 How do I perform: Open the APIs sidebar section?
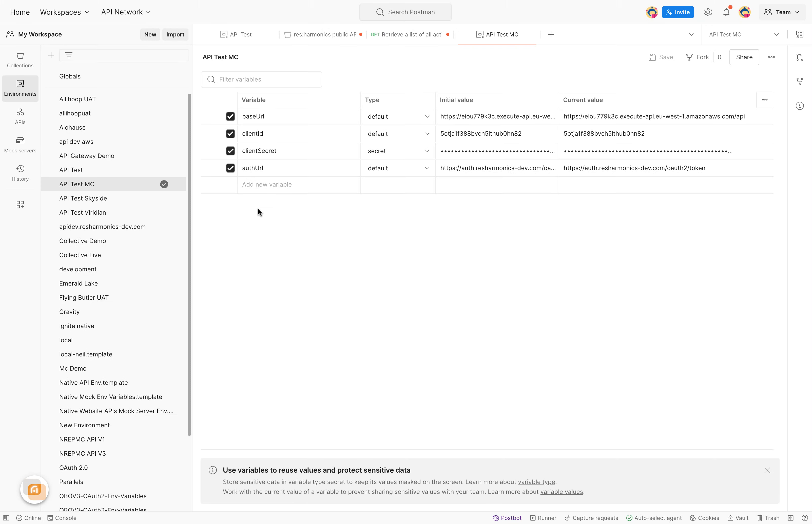pos(20,116)
